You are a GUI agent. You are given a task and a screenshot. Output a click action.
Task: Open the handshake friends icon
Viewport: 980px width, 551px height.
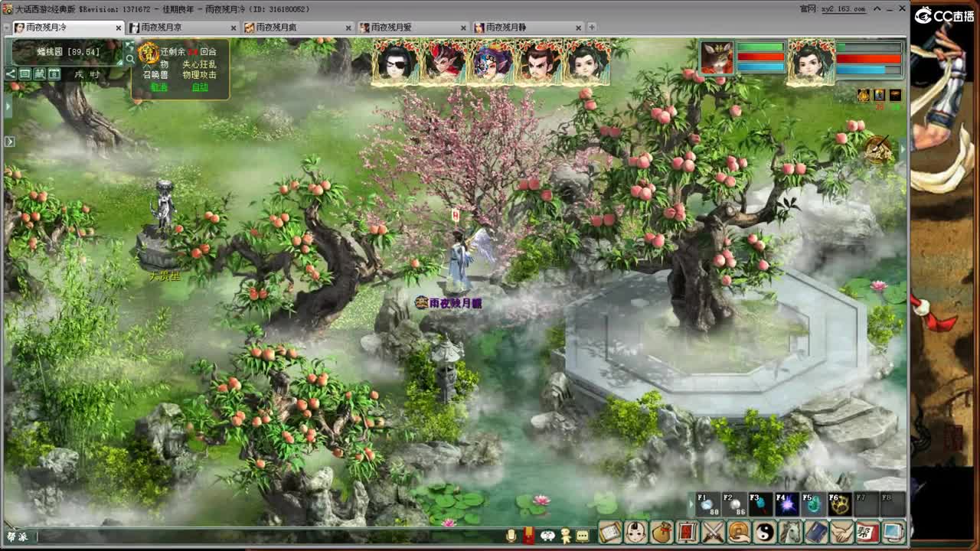(x=842, y=531)
